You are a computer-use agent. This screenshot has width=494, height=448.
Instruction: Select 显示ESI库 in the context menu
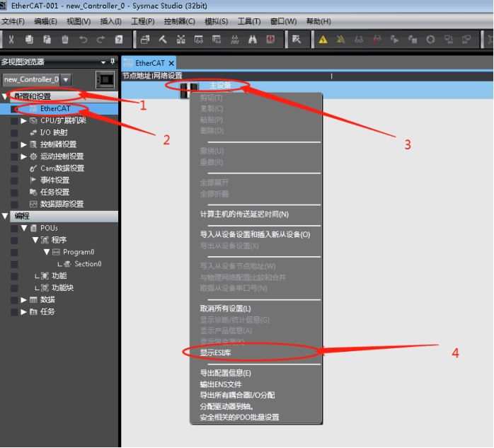click(216, 353)
